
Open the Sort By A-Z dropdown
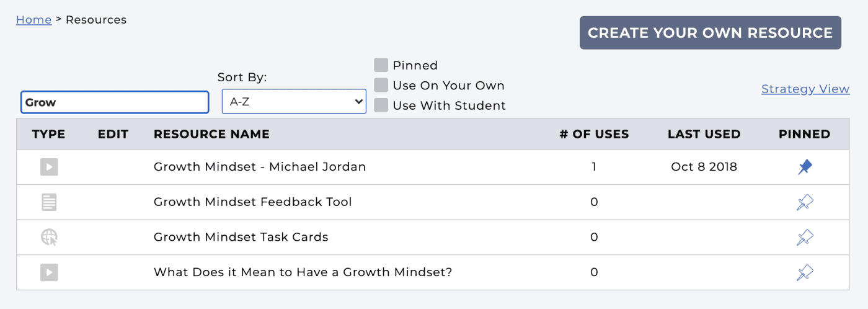[x=294, y=102]
